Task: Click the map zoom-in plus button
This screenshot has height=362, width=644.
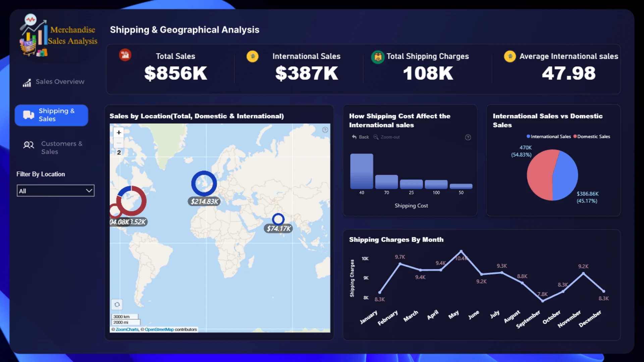Action: tap(119, 132)
